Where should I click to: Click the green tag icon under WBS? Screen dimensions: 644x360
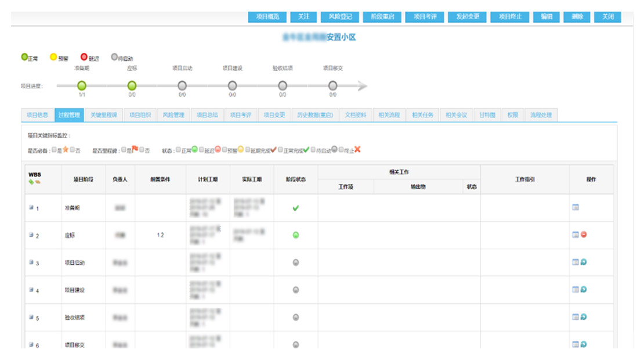pyautogui.click(x=31, y=182)
